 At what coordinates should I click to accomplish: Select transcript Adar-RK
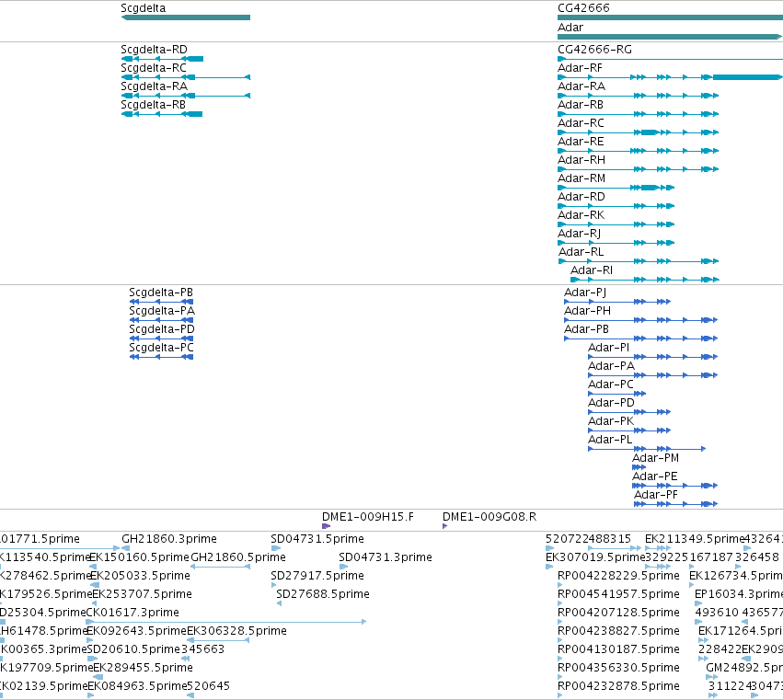point(581,215)
